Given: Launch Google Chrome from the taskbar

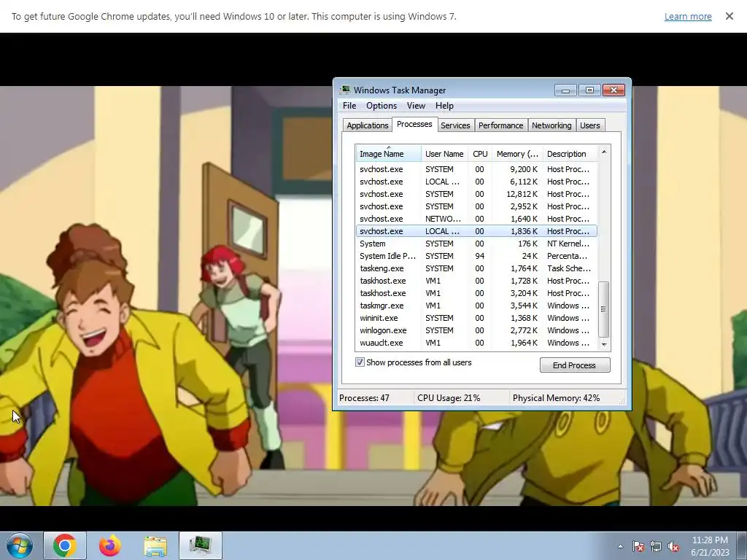Looking at the screenshot, I should point(65,545).
